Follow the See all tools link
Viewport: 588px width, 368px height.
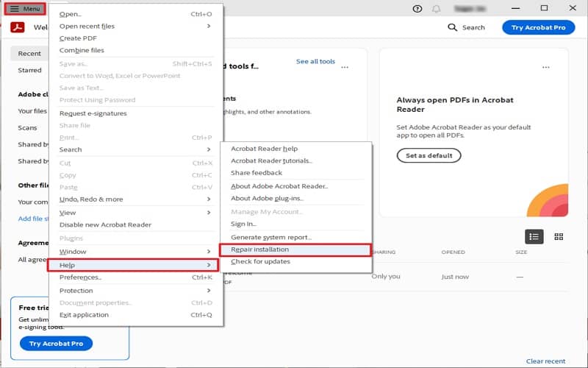point(315,62)
